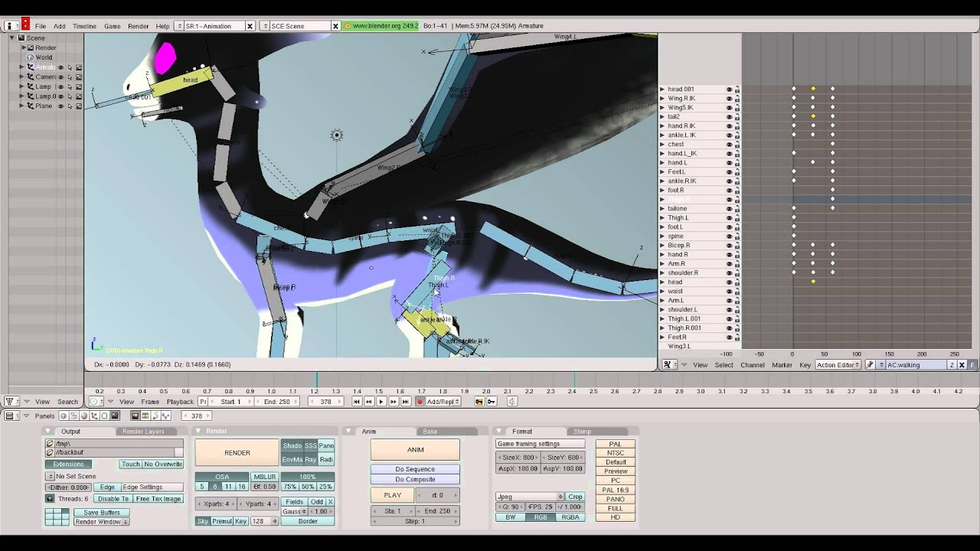Click the pin icon beside AC:walking
The width and height of the screenshot is (980, 551).
[871, 365]
